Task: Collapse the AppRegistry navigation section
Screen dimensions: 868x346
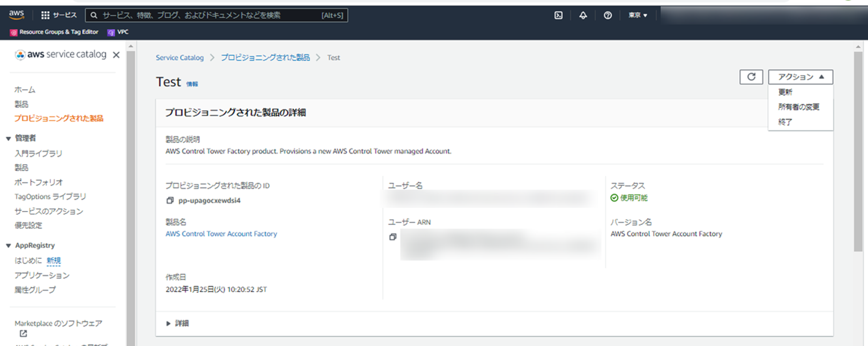Action: pyautogui.click(x=8, y=246)
